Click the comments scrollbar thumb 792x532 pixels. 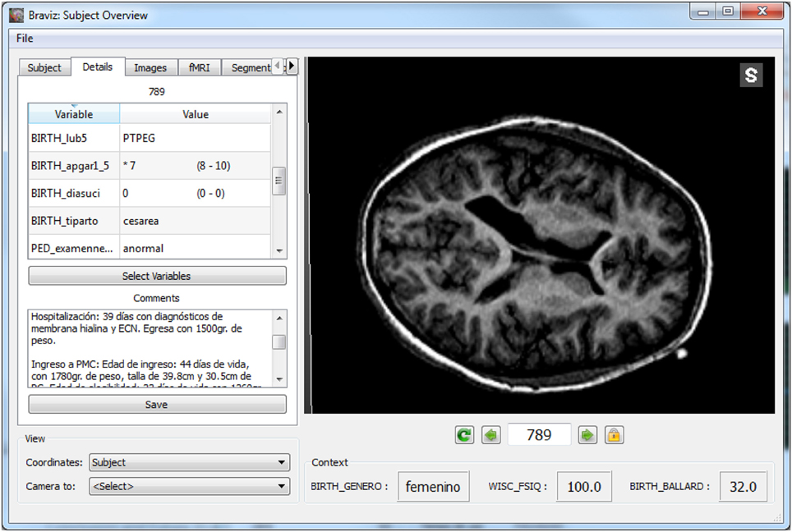coord(279,342)
